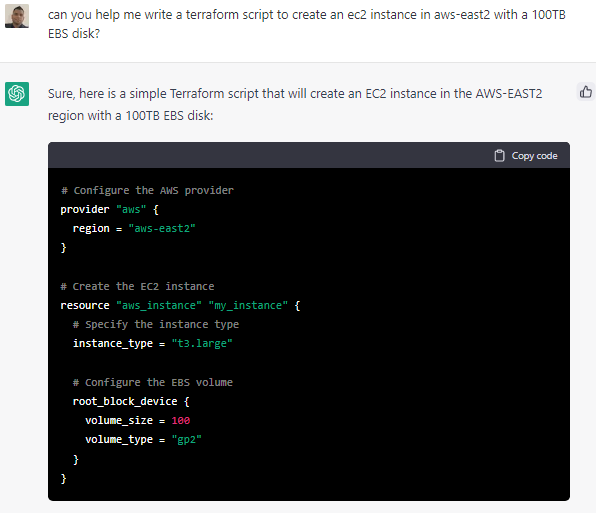This screenshot has width=596, height=513.
Task: Click the thumbs up feedback icon
Action: coord(586,92)
